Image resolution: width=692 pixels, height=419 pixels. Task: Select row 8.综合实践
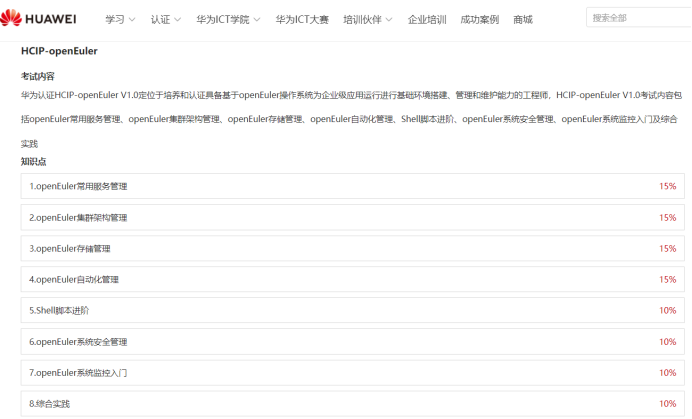353,404
